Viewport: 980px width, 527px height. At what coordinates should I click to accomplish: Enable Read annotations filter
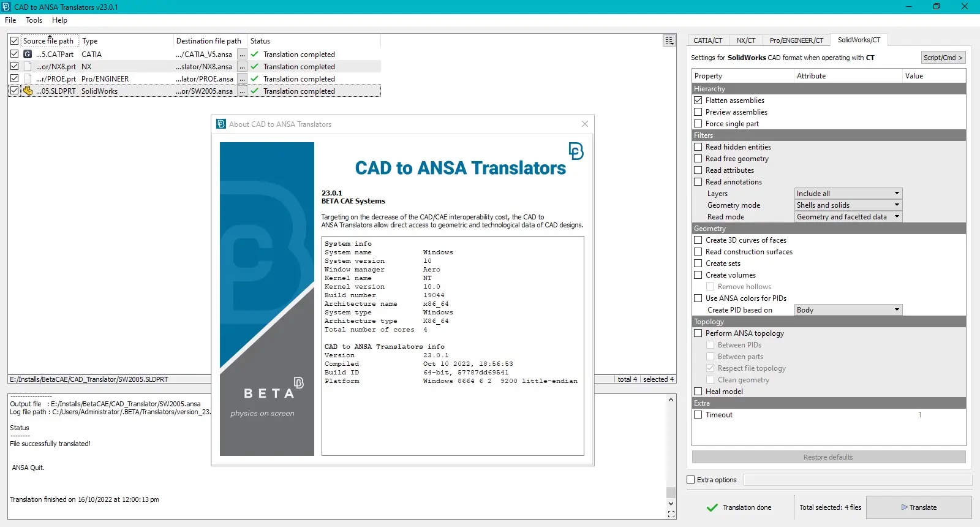(698, 181)
